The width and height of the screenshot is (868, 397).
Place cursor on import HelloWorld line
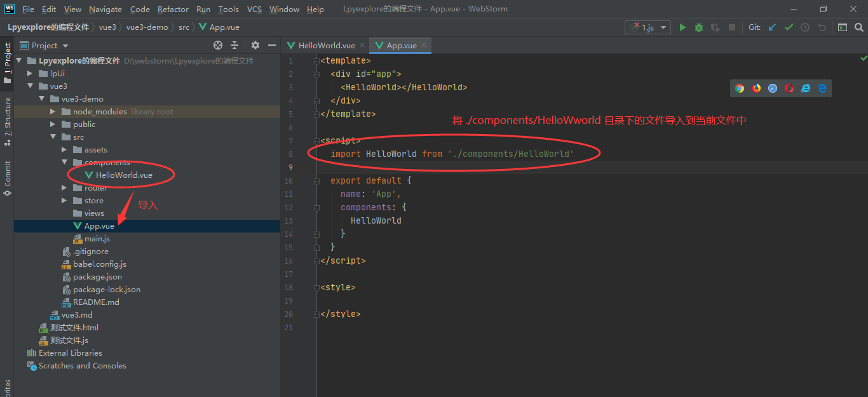click(x=452, y=154)
